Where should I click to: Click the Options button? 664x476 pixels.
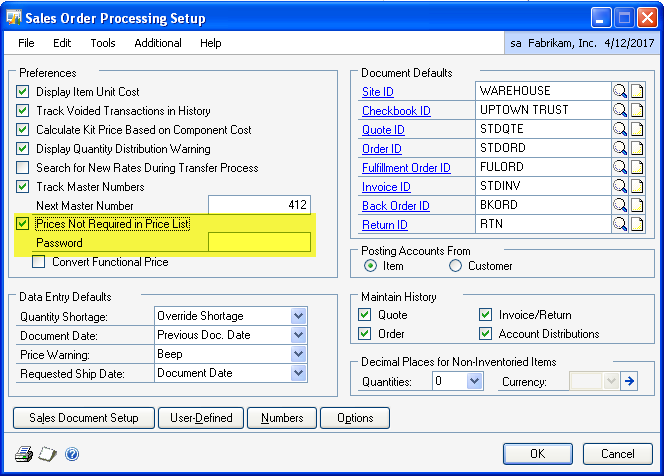(355, 418)
